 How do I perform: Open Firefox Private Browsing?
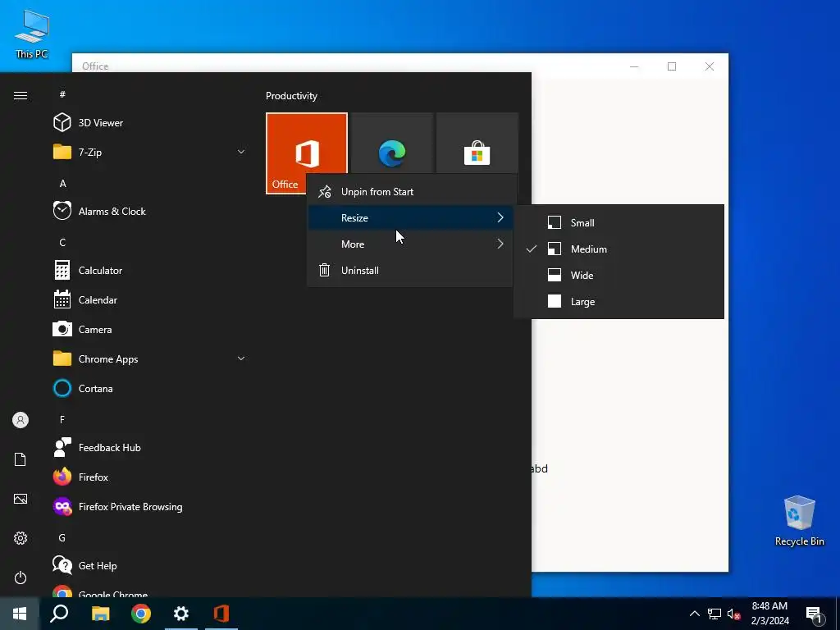tap(150, 506)
